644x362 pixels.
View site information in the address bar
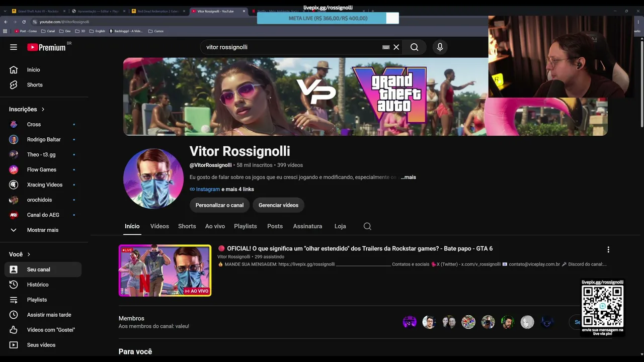35,22
